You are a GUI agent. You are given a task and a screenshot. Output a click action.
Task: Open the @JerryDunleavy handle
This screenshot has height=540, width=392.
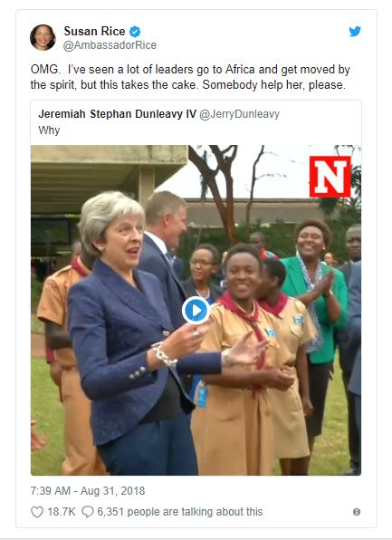pyautogui.click(x=240, y=114)
